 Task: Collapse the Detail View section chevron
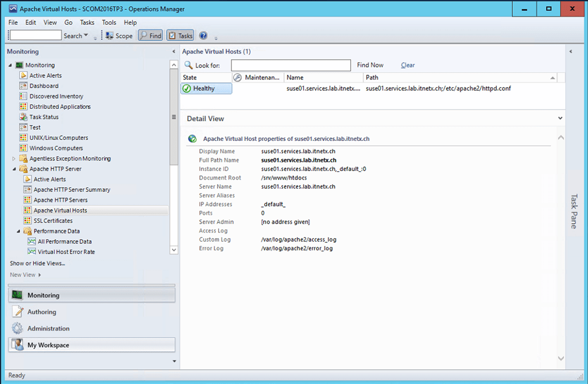click(x=560, y=118)
